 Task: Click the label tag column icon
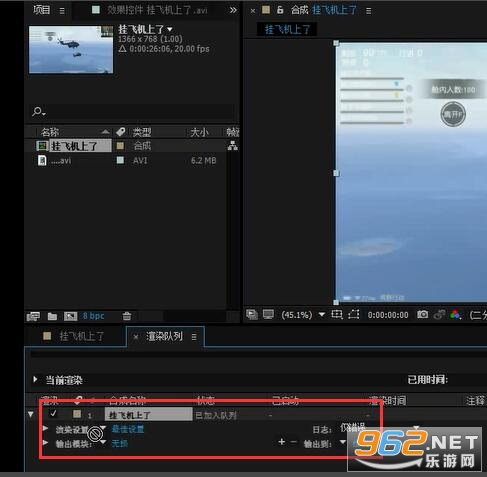click(x=121, y=132)
